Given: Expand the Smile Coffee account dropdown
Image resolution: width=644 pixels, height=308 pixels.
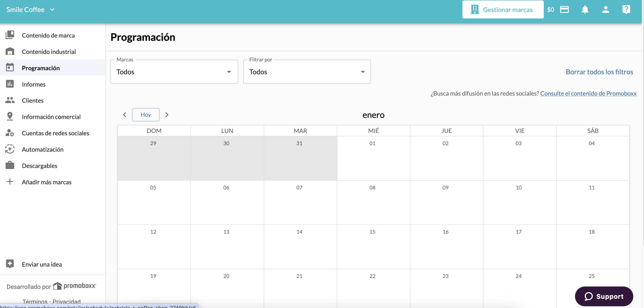Looking at the screenshot, I should [52, 9].
